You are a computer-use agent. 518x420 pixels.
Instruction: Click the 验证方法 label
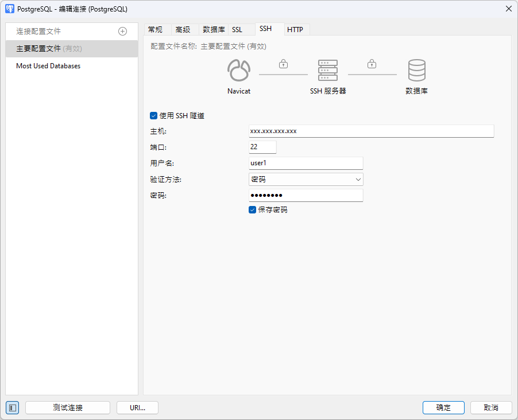click(x=166, y=180)
